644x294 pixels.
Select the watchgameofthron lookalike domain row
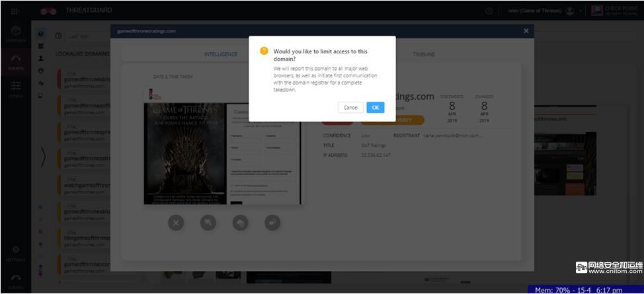pos(84,186)
